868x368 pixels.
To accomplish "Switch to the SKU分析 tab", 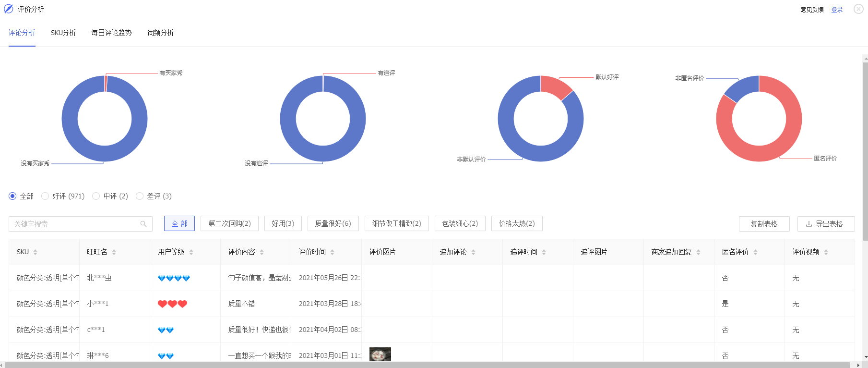I will click(63, 33).
